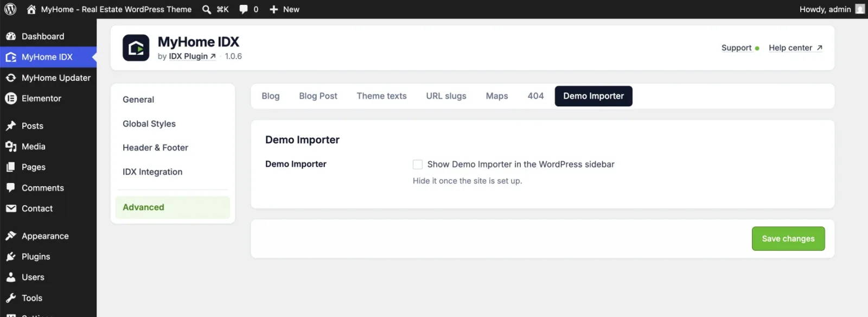Click the Users person icon
Screen dimensions: 868x317
[x=11, y=277]
